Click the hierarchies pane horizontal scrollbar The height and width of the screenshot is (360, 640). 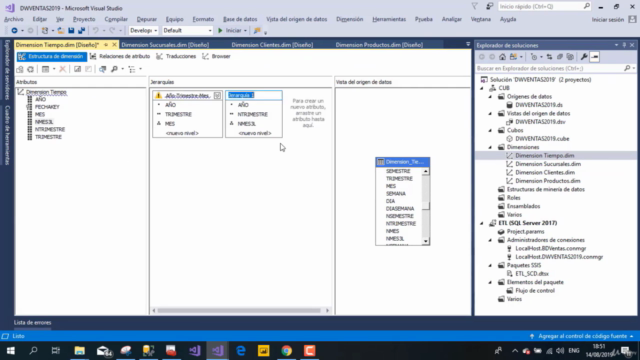[x=240, y=311]
